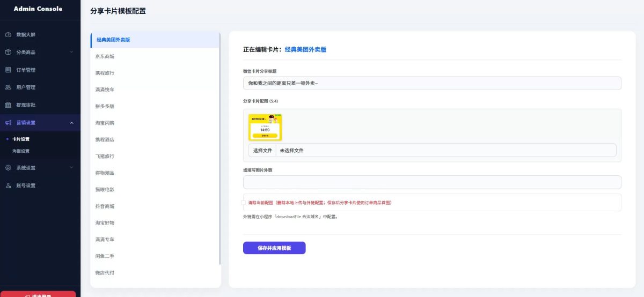This screenshot has width=644, height=297.
Task: Expand the 分类商品 submenu chevron
Action: [71, 52]
